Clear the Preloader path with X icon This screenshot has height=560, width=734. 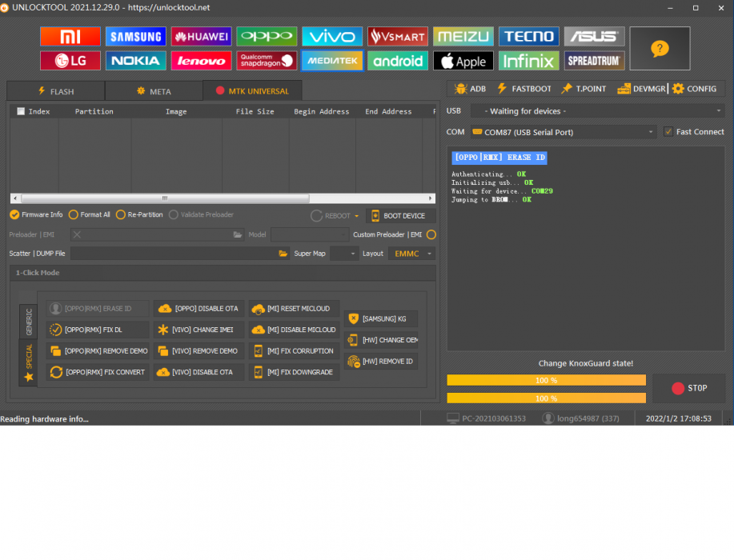pos(77,235)
